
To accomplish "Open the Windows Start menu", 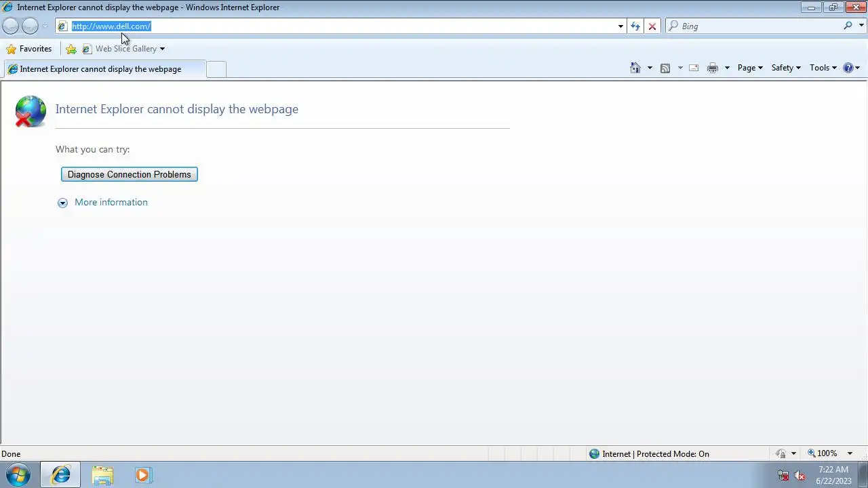I will click(18, 474).
